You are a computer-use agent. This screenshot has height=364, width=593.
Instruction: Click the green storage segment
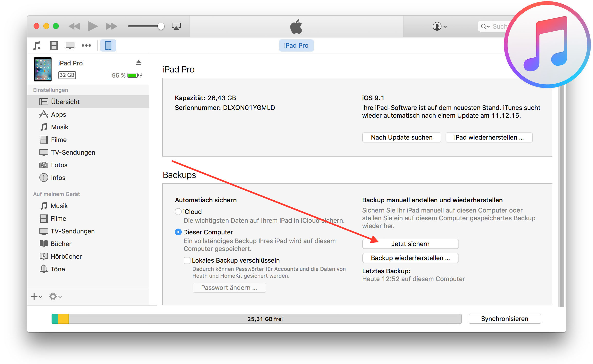(55, 319)
